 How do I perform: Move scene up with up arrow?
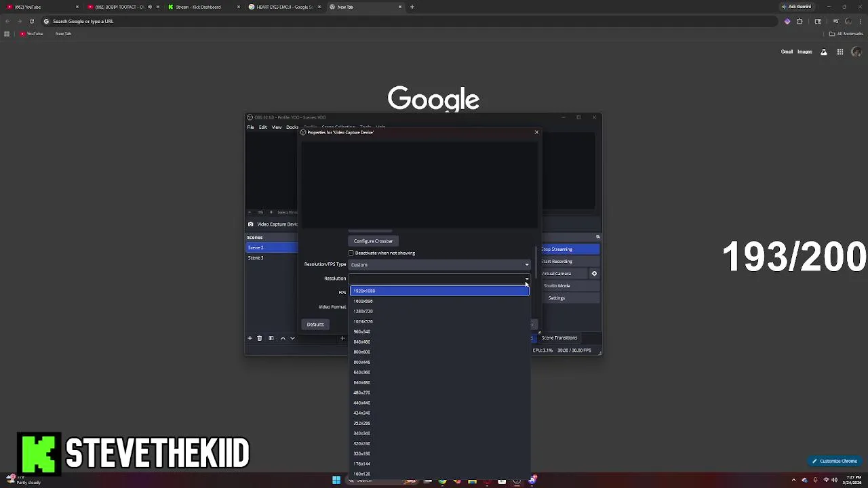coord(283,338)
